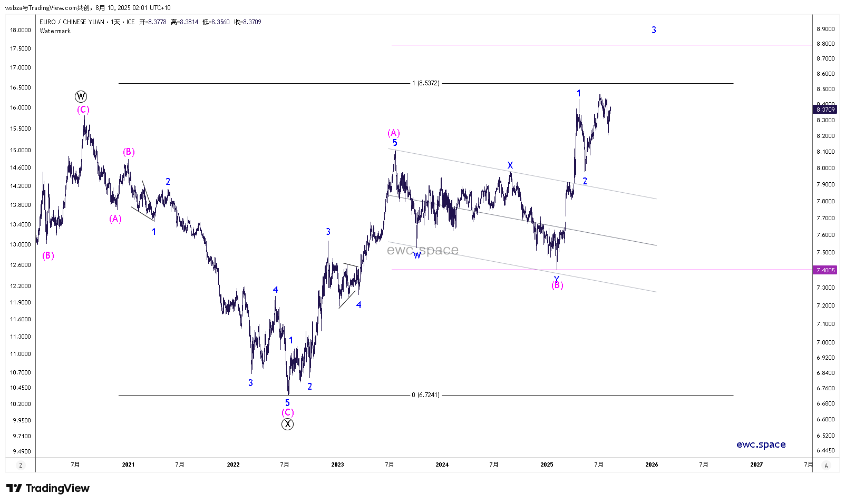Click the blue ewc.space text link
845x504 pixels.
point(761,444)
